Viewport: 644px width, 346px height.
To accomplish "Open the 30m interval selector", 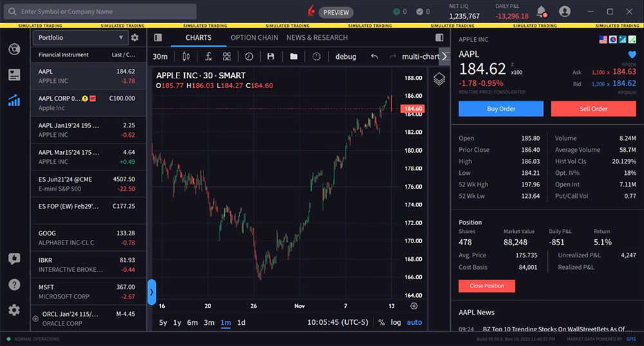I will tap(160, 57).
